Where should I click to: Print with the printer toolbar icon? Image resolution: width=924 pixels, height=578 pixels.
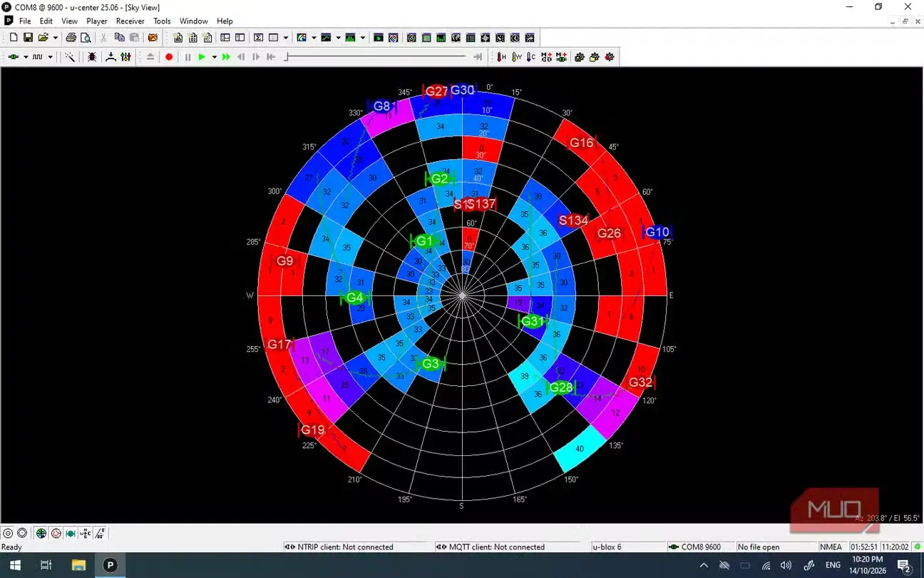[x=71, y=38]
